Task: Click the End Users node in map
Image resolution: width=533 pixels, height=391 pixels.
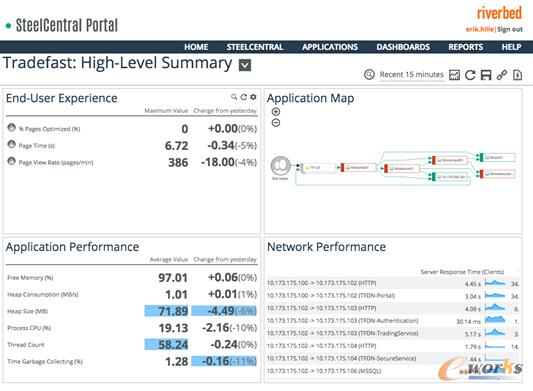Action: coord(280,166)
